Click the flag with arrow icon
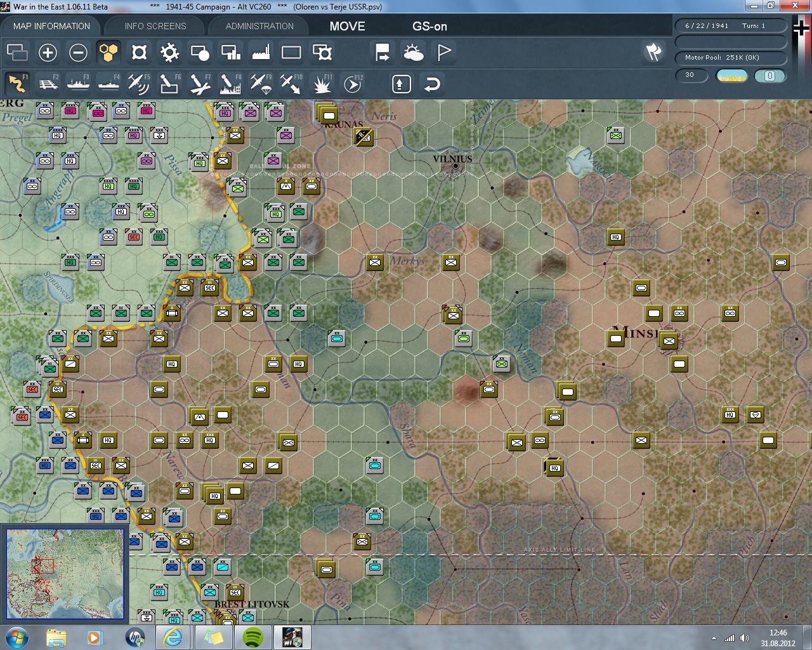812x650 pixels. (x=383, y=52)
